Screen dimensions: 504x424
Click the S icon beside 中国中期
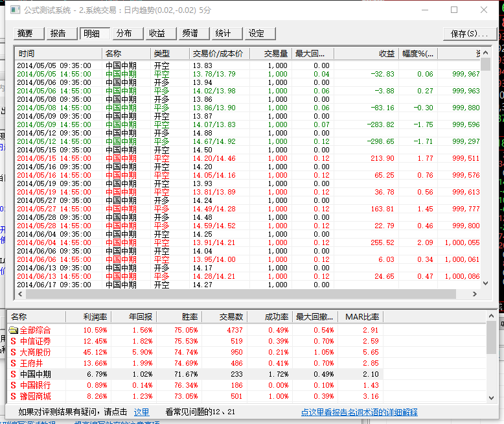click(x=13, y=375)
